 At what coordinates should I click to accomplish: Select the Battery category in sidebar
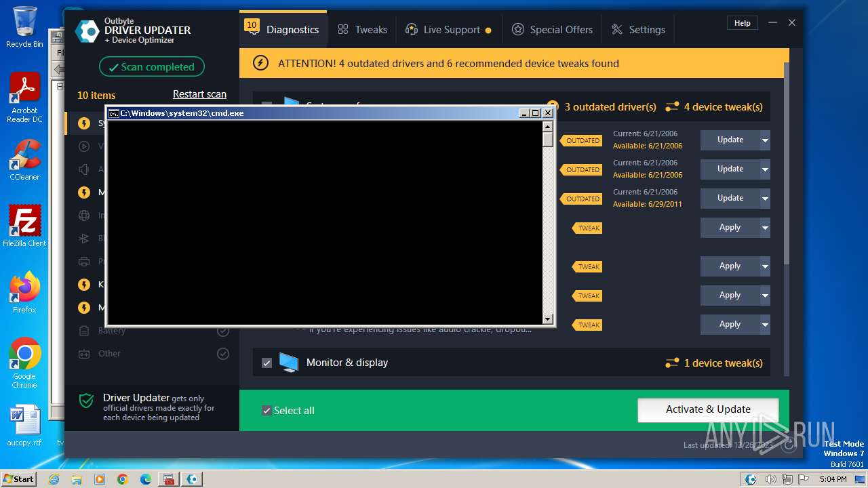[x=84, y=331]
